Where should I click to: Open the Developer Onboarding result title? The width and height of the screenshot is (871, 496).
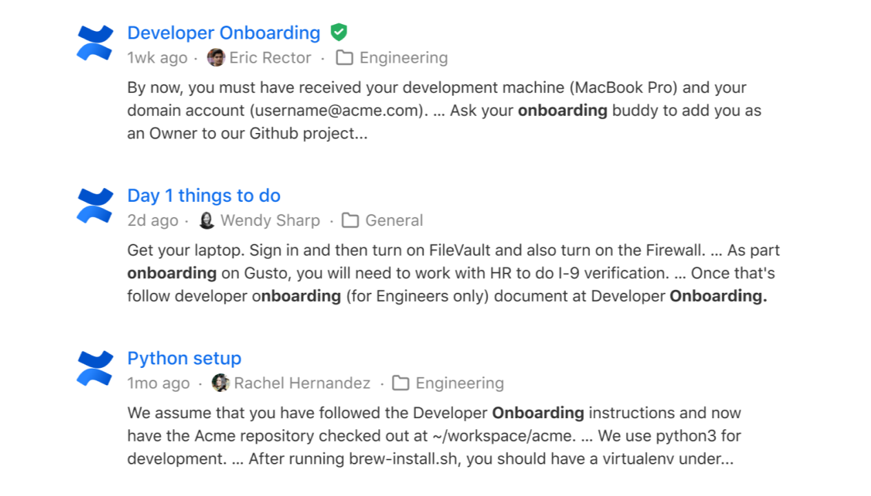click(223, 33)
